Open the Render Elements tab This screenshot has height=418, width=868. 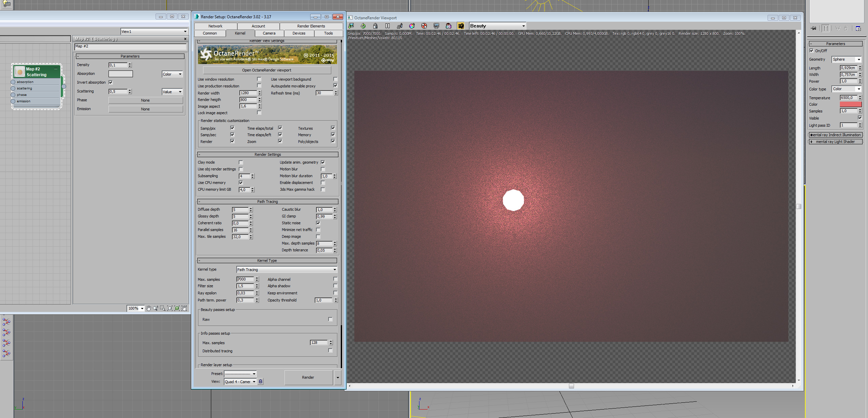pos(311,26)
